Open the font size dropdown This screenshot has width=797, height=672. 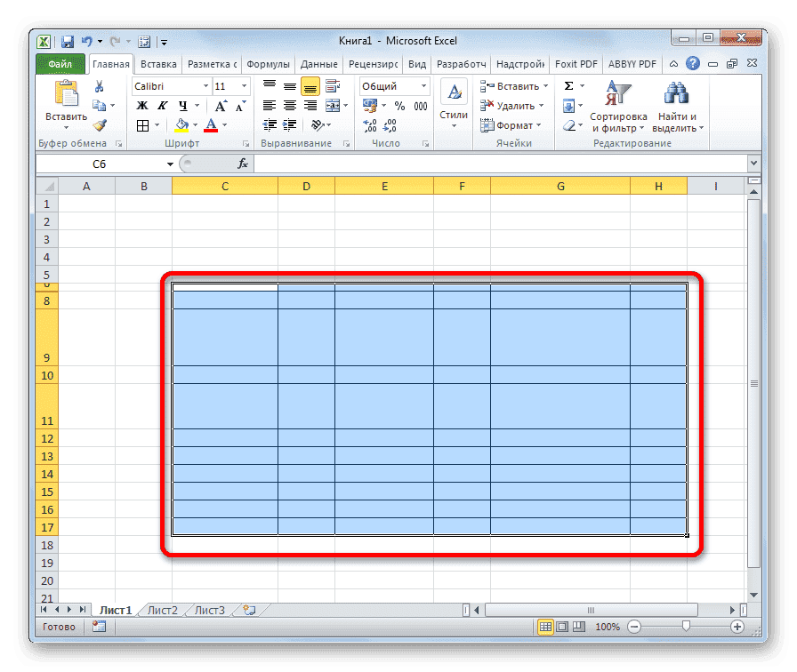tap(243, 85)
